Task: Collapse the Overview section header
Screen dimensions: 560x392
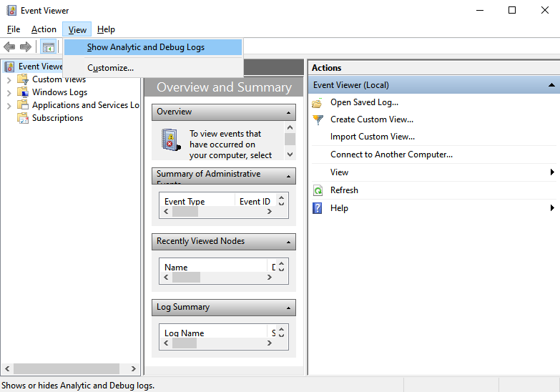Action: point(288,113)
